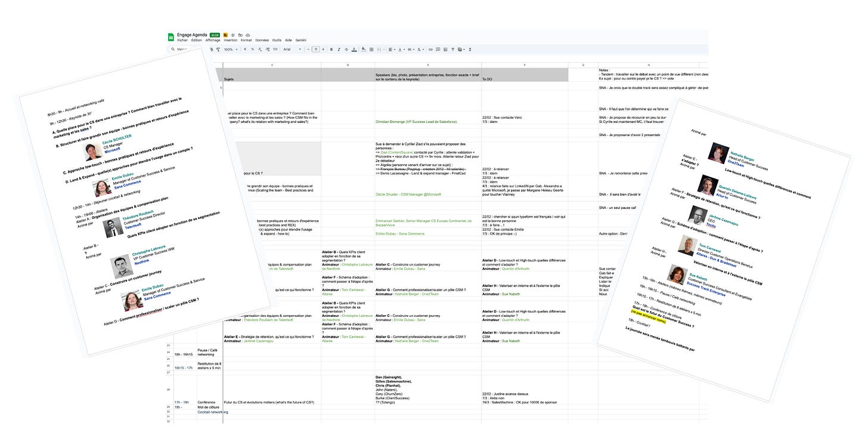Open the Gemini menu
Screen dimensions: 868x438
pyautogui.click(x=300, y=40)
